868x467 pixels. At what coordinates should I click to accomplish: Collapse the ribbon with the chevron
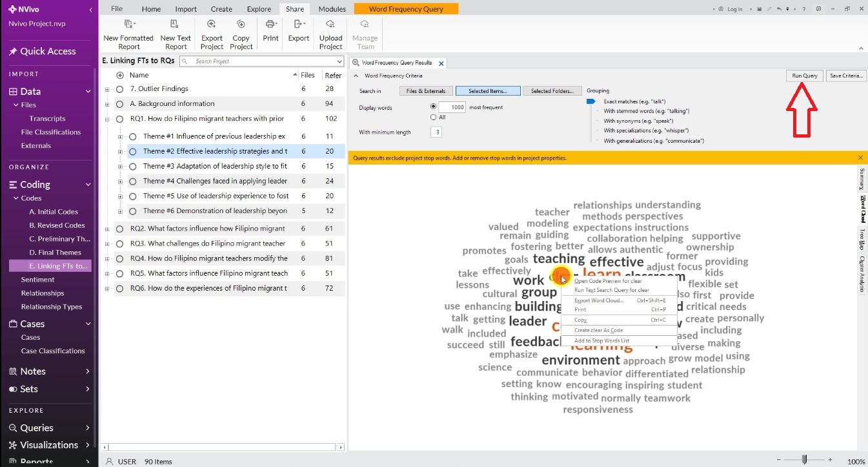click(860, 48)
